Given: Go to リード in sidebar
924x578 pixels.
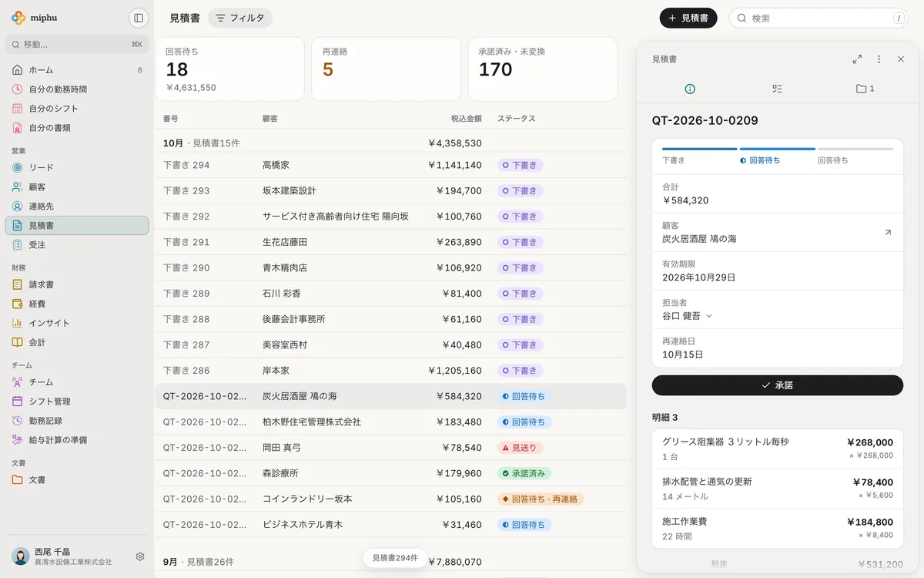Looking at the screenshot, I should tap(77, 167).
